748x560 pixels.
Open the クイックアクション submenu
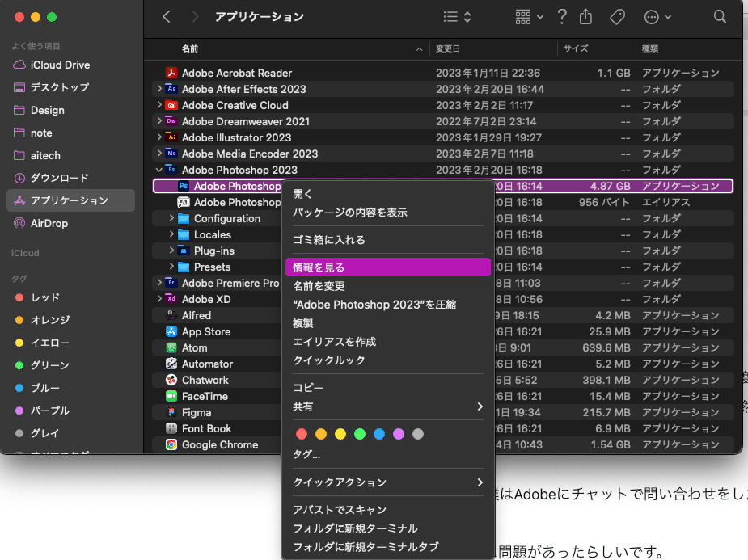pos(388,482)
